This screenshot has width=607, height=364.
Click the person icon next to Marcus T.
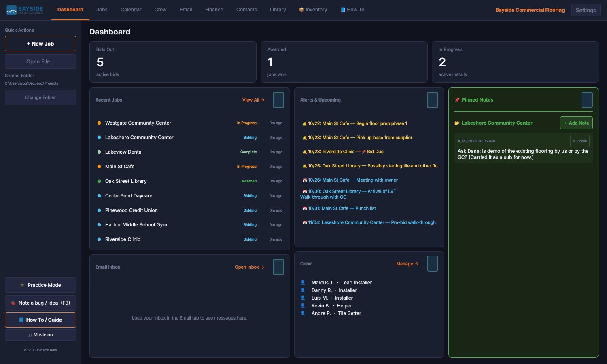[303, 282]
